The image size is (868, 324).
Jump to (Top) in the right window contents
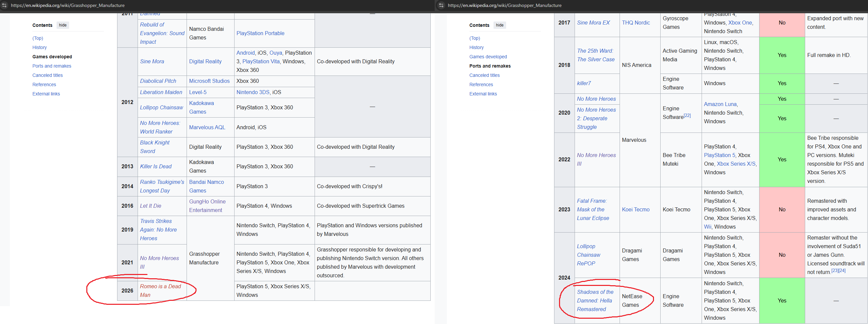(475, 38)
